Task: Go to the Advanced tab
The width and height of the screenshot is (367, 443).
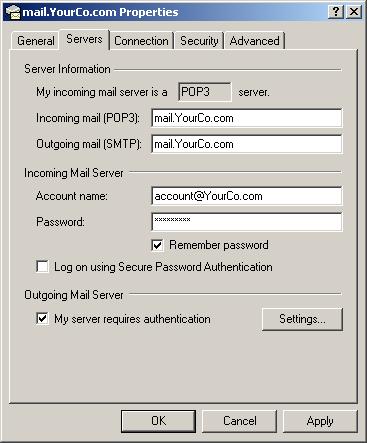Action: point(254,41)
